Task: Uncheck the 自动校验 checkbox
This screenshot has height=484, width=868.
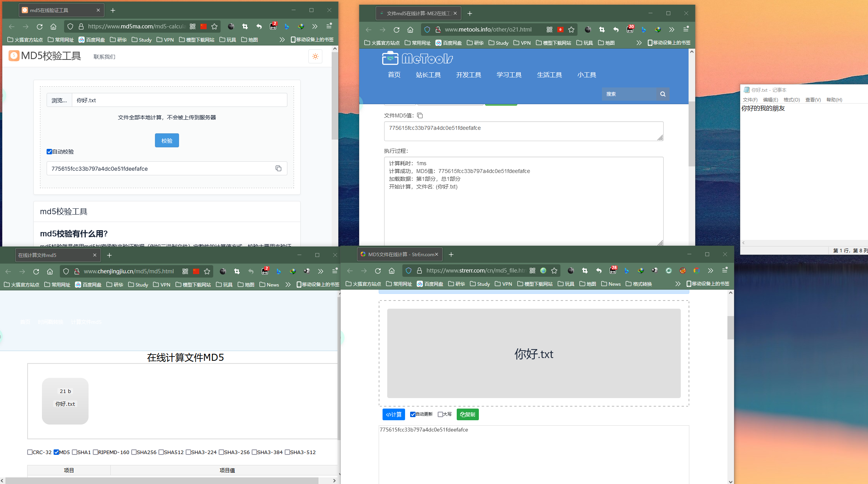Action: [x=49, y=152]
